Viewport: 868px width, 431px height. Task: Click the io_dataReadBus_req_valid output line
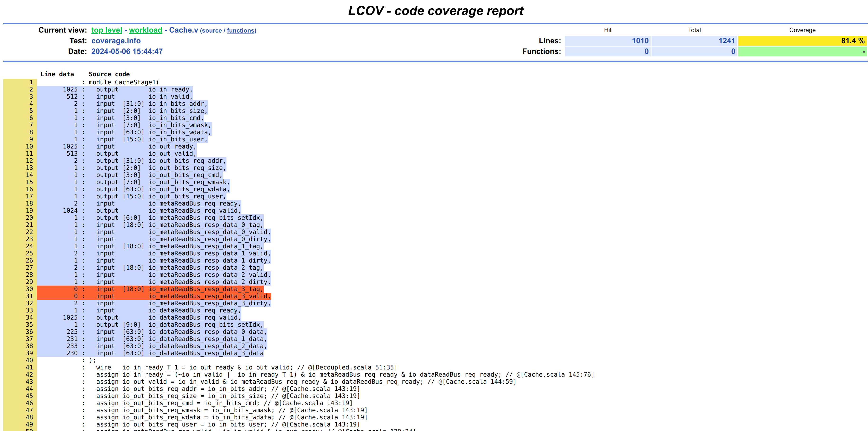click(168, 317)
